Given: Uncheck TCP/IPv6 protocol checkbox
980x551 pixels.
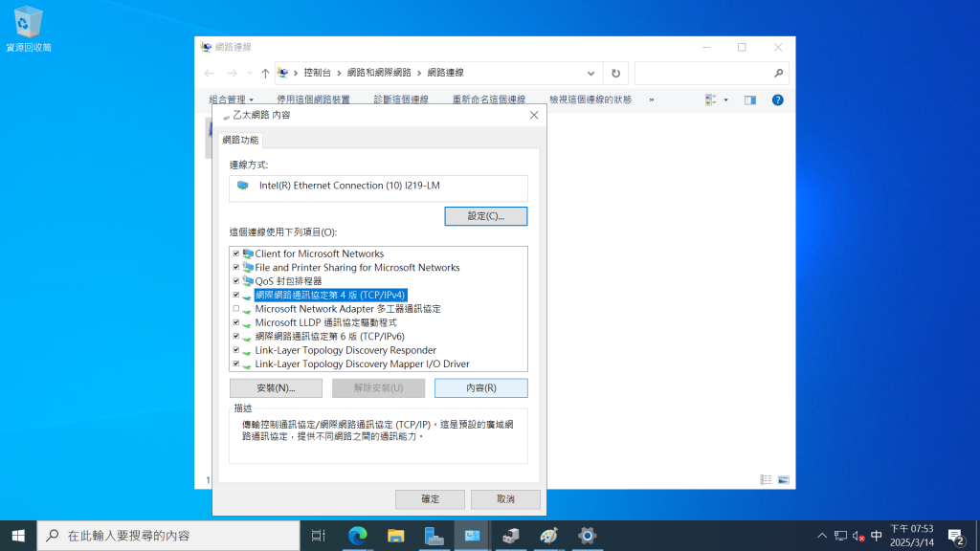Looking at the screenshot, I should 236,337.
